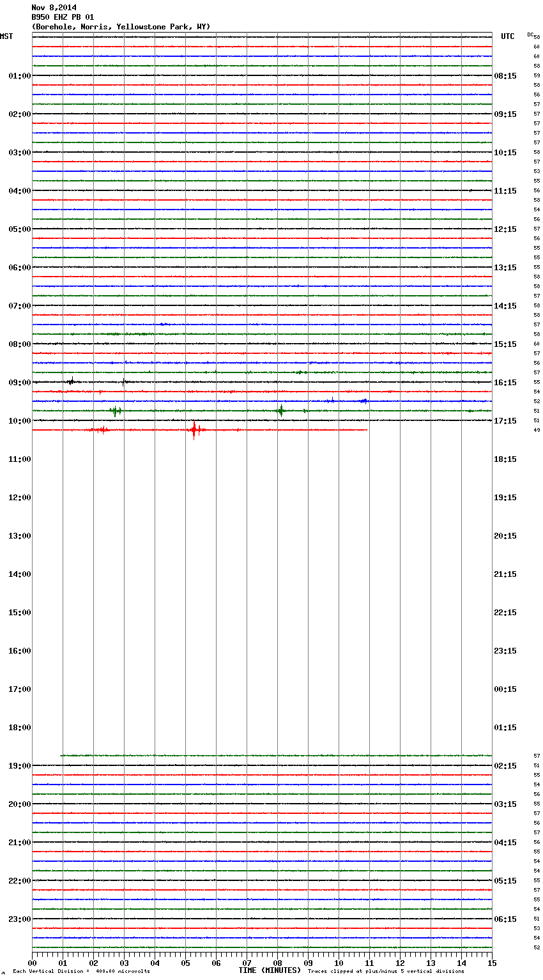Click 'Each Vertical Division = 400.00 microvolts' note
The width and height of the screenshot is (543, 980).
pyautogui.click(x=81, y=971)
